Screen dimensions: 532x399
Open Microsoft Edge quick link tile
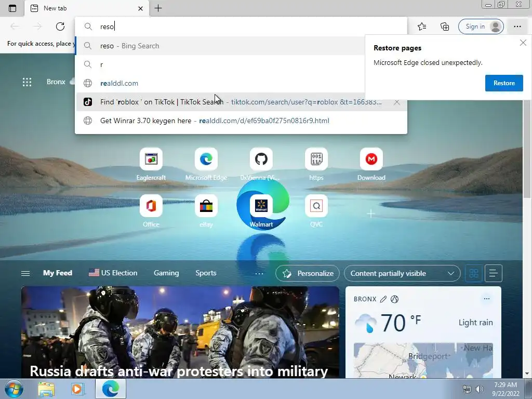pyautogui.click(x=206, y=164)
